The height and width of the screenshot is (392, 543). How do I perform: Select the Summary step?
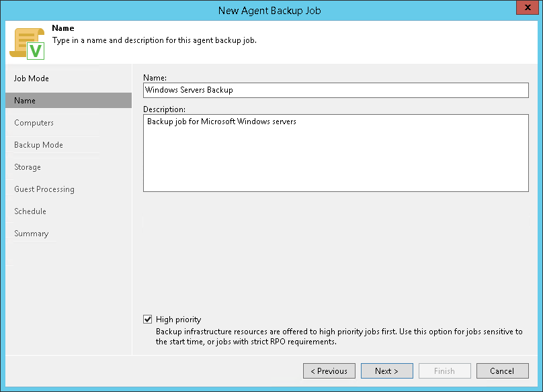[x=32, y=234]
